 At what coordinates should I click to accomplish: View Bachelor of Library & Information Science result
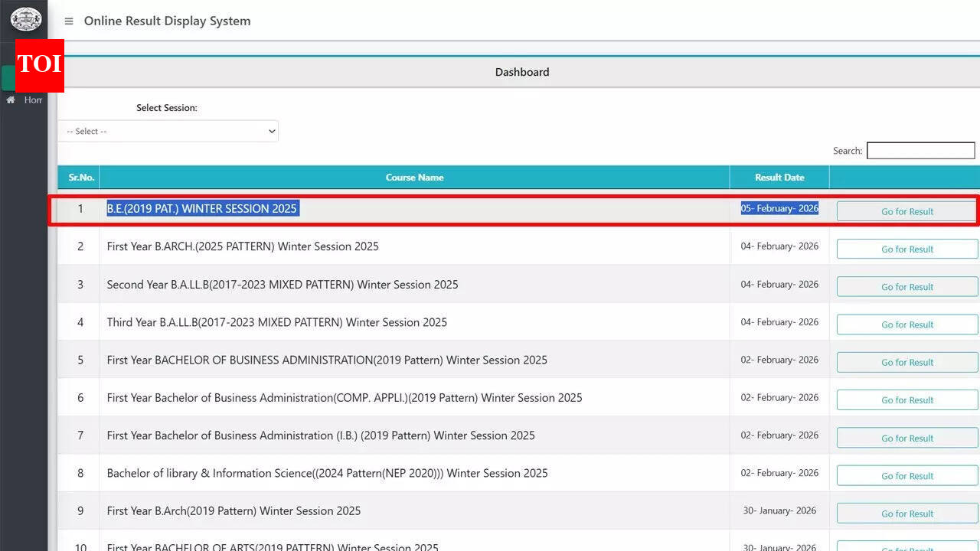coord(906,475)
